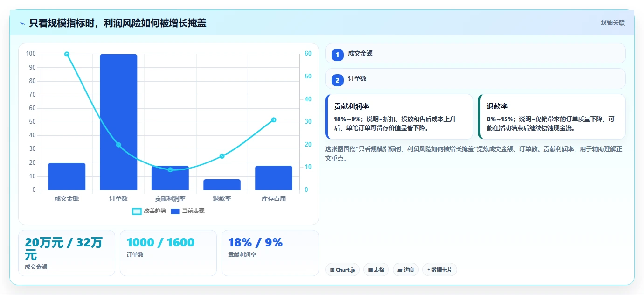Image resolution: width=644 pixels, height=295 pixels.
Task: Click the x-axis label 退款率
Action: coord(222,198)
